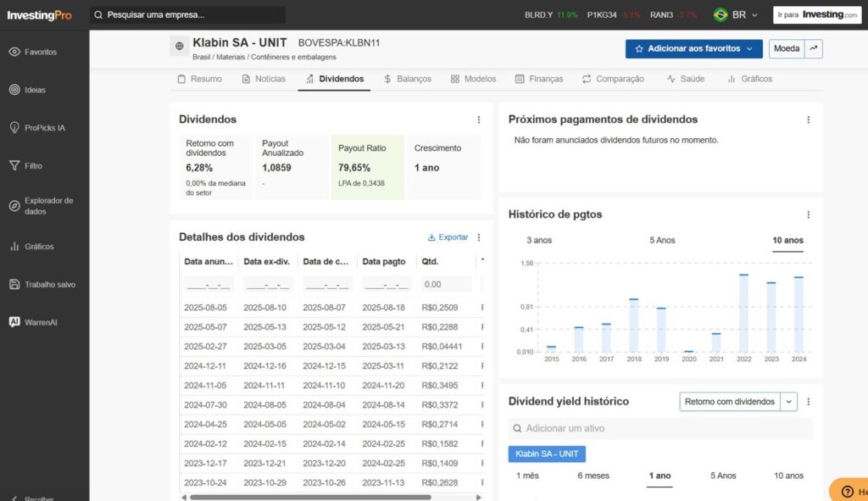Click the chart trend icon beside Moeda
The width and height of the screenshot is (868, 501).
coord(814,49)
